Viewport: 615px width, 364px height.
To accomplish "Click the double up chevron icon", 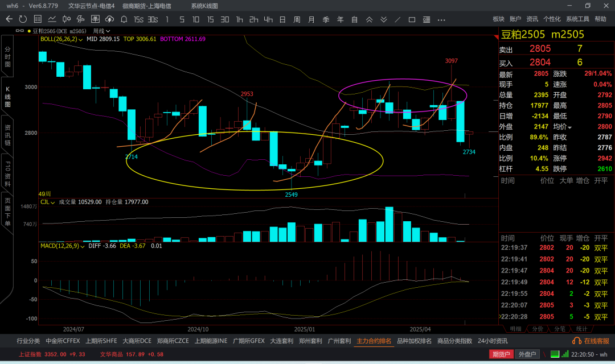I will [369, 19].
